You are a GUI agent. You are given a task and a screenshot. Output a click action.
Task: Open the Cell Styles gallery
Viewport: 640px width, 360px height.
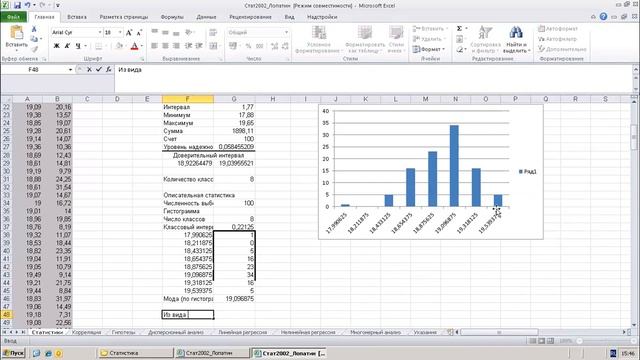point(396,39)
